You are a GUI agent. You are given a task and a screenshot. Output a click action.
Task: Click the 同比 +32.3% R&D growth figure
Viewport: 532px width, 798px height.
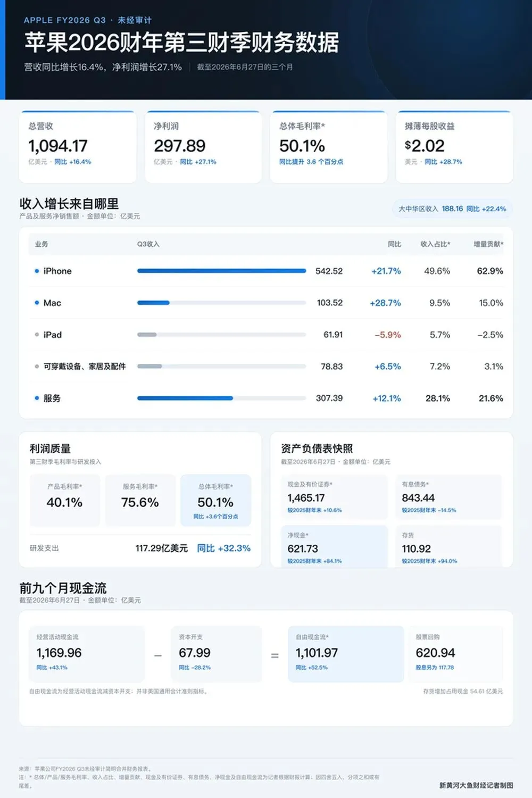[x=224, y=548]
